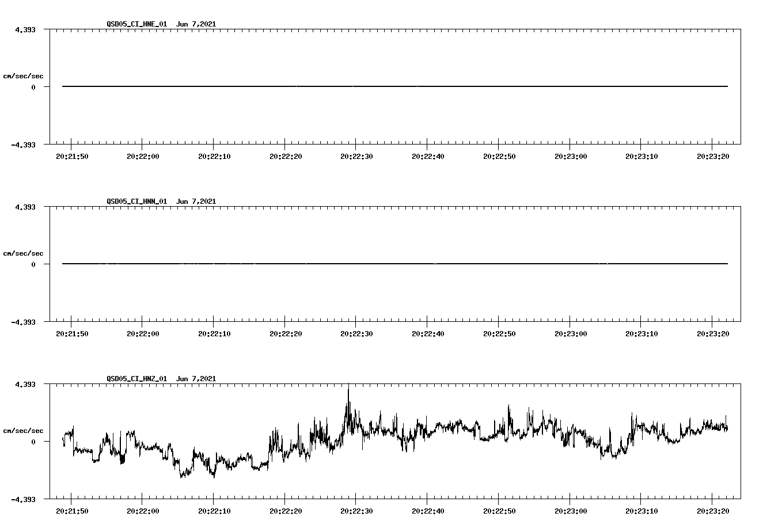This screenshot has height=532, width=782.
Task: Pick 20:22:00 time label under HNZ plot
Action: pos(143,511)
